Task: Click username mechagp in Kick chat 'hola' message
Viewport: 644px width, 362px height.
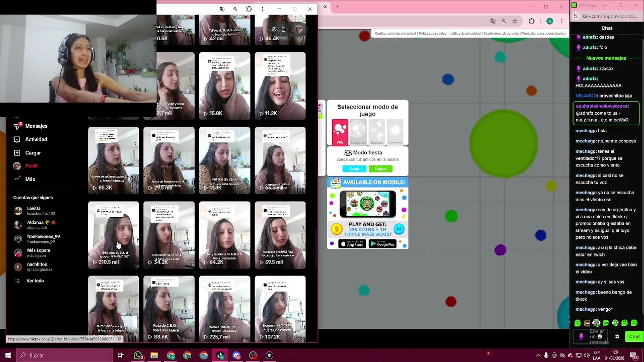Action: pyautogui.click(x=586, y=131)
